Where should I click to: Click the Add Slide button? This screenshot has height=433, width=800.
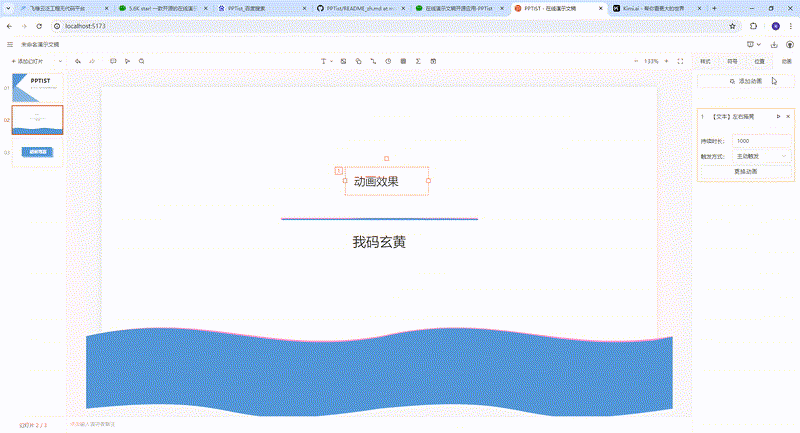tap(30, 61)
